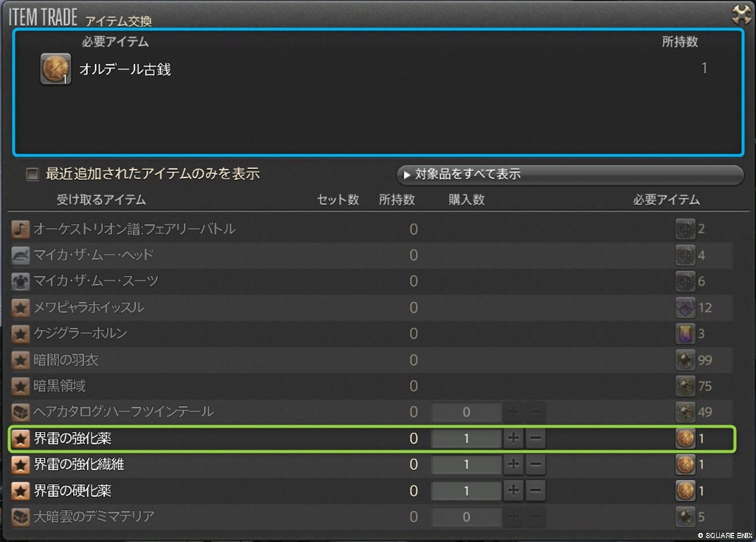This screenshot has height=542, width=756.
Task: Click music note icon for オーケストリオン譜
Action: pyautogui.click(x=20, y=229)
